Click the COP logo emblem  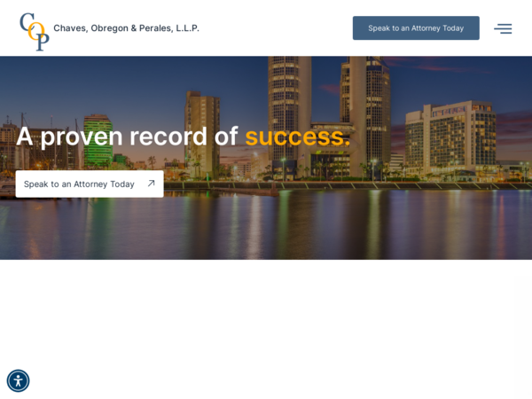tap(35, 32)
